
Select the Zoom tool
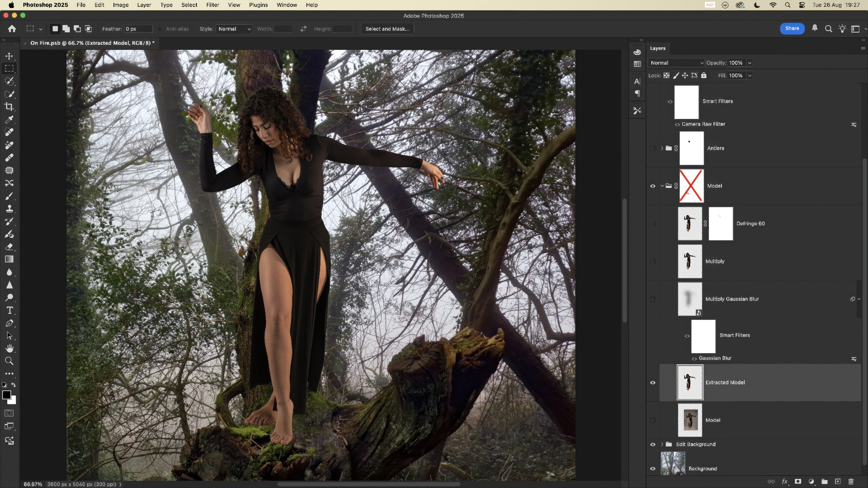click(x=9, y=361)
